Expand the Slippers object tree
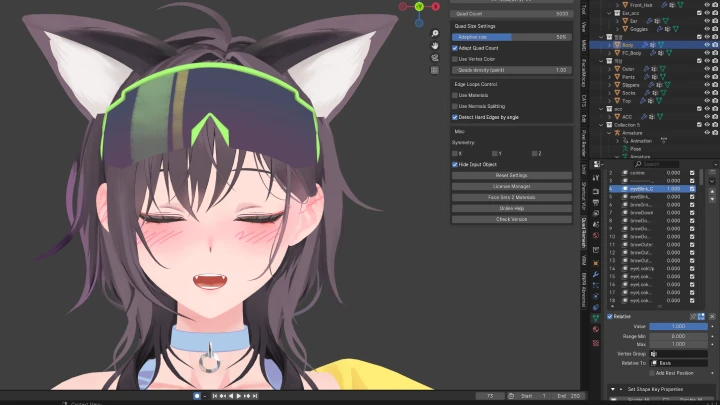Screen dimensions: 720x405 point(610,85)
